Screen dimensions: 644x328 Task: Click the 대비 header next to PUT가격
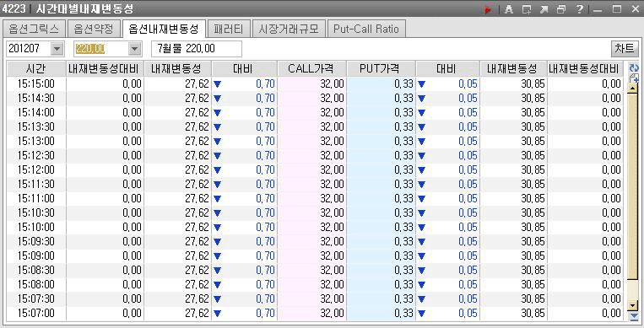(x=447, y=68)
